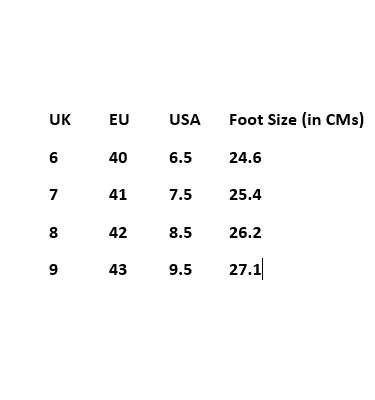Click EU size 43 entry
The width and height of the screenshot is (375, 400).
point(118,269)
